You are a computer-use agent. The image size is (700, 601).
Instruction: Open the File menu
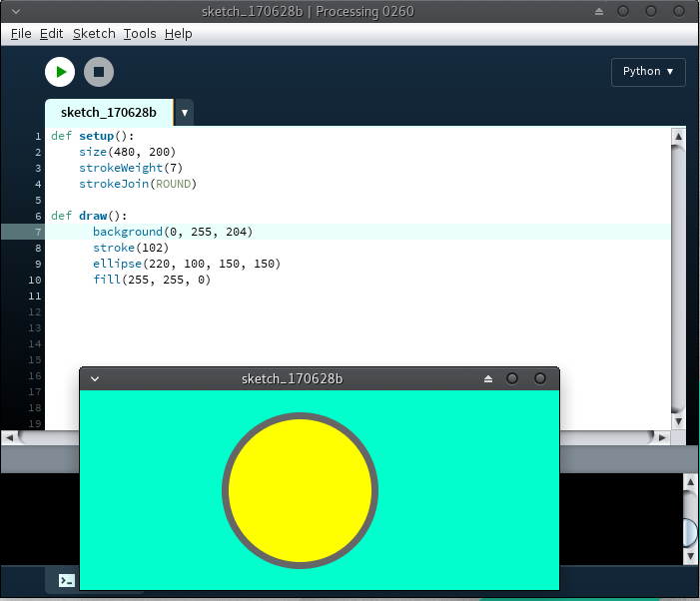[x=21, y=34]
